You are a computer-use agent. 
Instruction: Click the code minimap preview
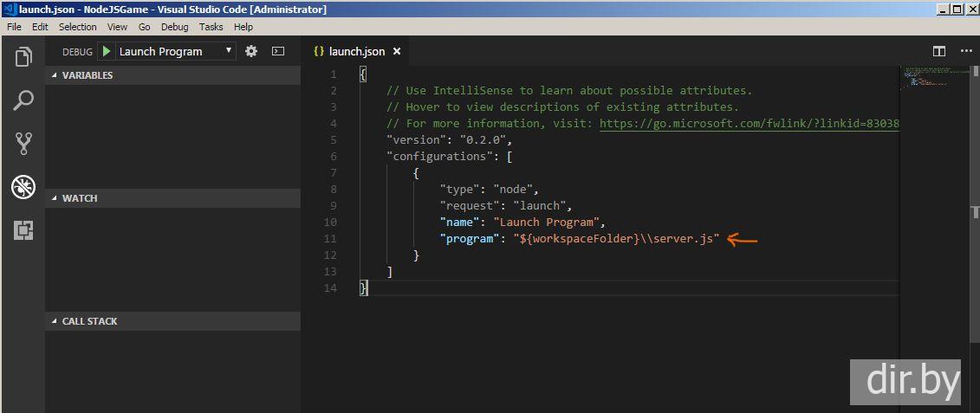pyautogui.click(x=934, y=78)
